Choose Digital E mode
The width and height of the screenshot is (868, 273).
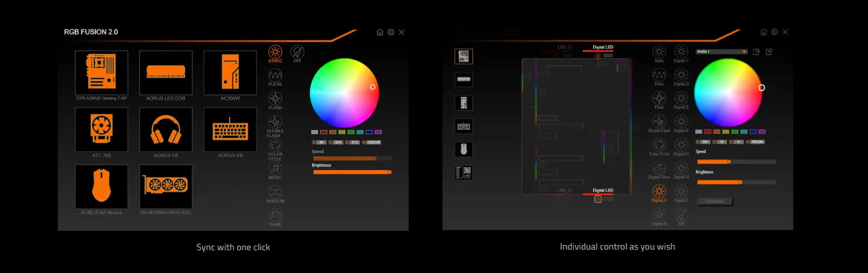pos(681,99)
